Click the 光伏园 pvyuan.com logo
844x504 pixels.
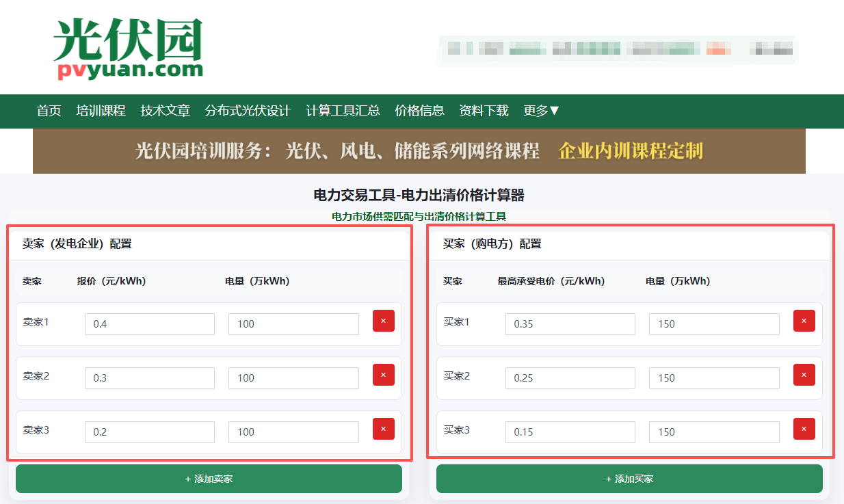(x=129, y=49)
